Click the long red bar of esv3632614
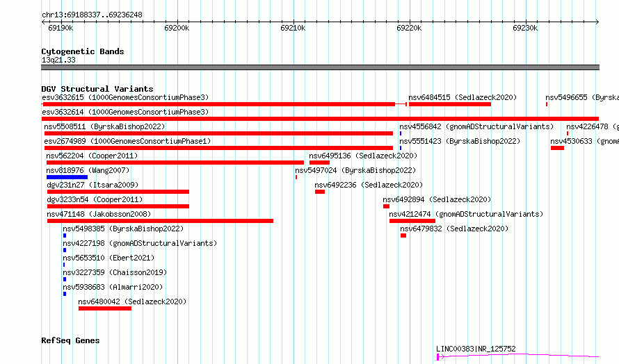Viewport: 619px width, 364px height. pos(320,119)
